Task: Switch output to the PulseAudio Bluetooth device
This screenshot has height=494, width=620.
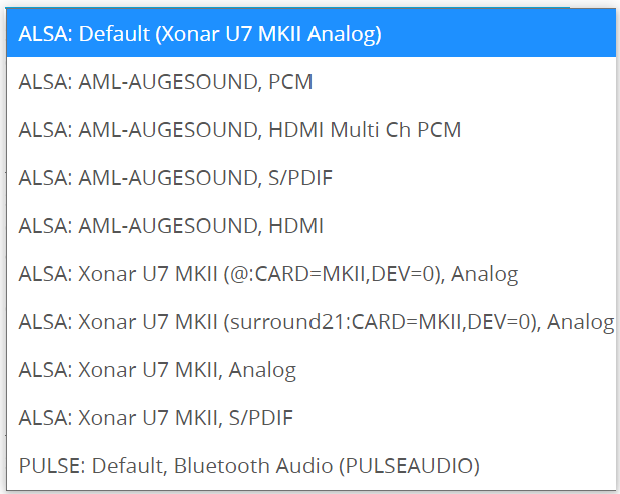Action: click(x=249, y=466)
